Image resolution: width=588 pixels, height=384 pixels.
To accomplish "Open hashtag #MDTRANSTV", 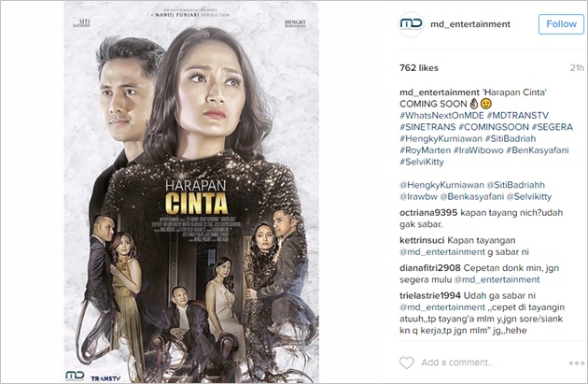I will coord(517,115).
